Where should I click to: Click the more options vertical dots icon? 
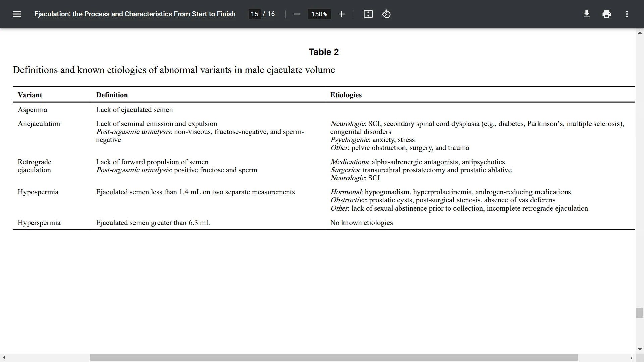(x=627, y=14)
